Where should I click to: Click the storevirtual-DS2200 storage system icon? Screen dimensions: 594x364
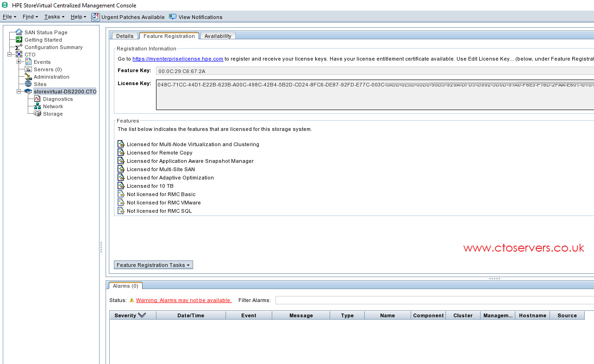(28, 91)
